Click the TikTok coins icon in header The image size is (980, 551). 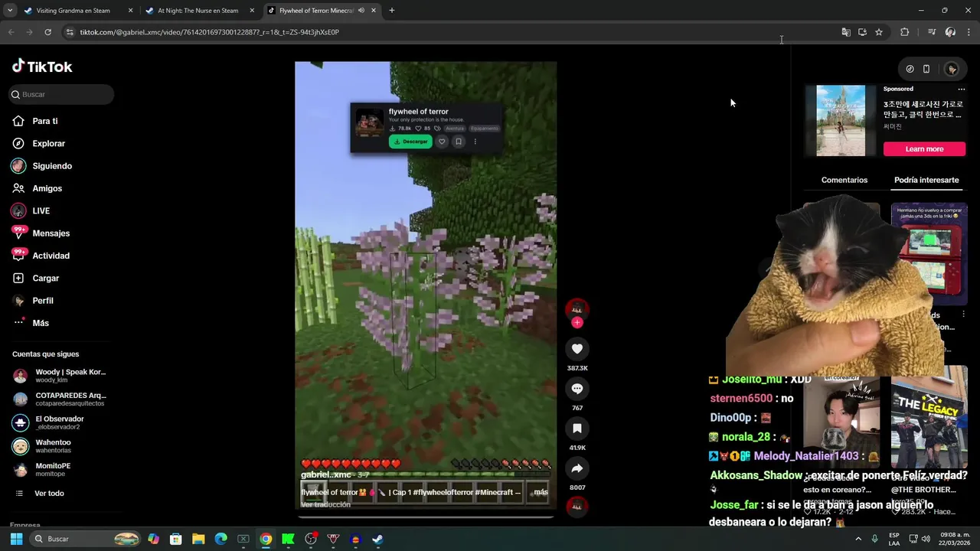[910, 69]
